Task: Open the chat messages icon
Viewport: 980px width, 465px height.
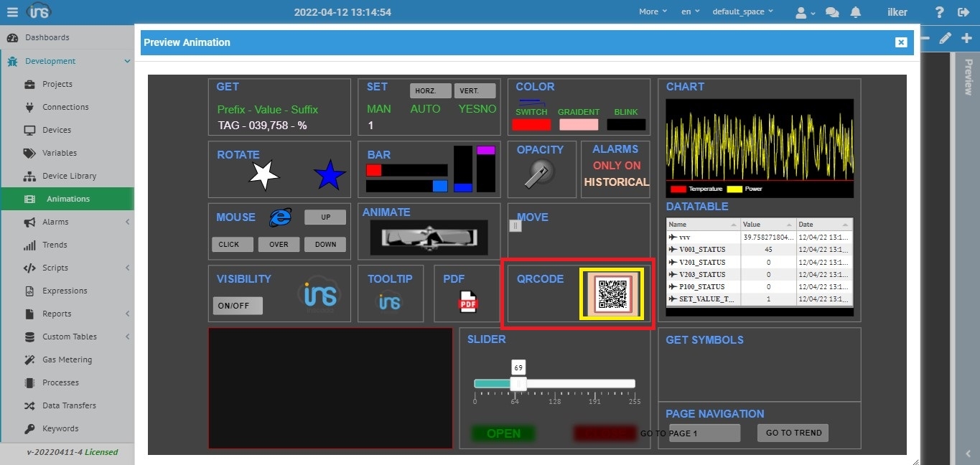Action: [x=832, y=12]
